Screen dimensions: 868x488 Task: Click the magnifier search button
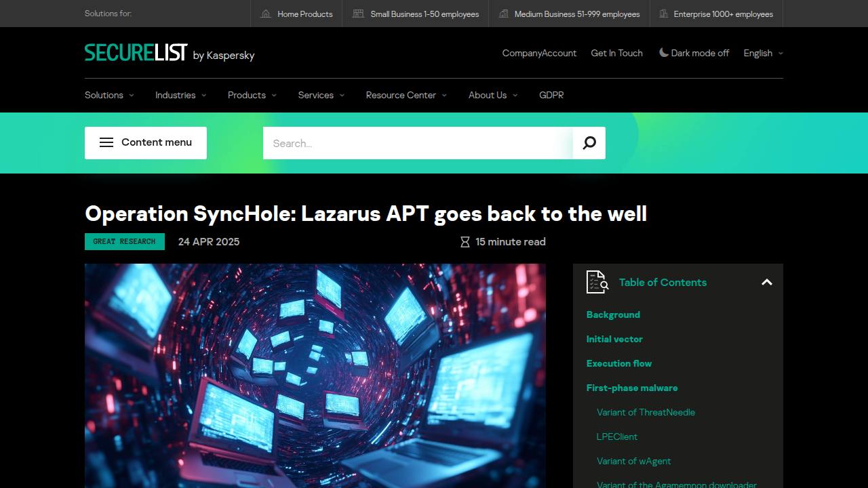coord(589,143)
